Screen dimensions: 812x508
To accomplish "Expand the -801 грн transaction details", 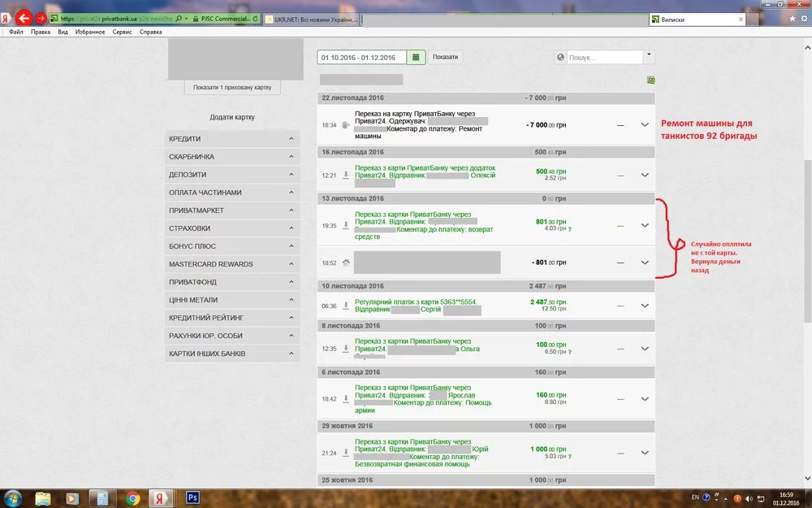I will [645, 263].
